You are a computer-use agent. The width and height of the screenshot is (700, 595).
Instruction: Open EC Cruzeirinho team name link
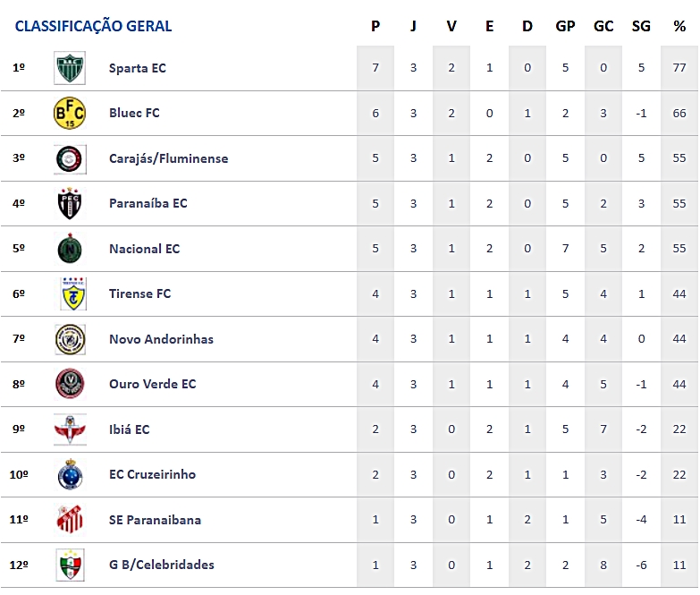152,474
